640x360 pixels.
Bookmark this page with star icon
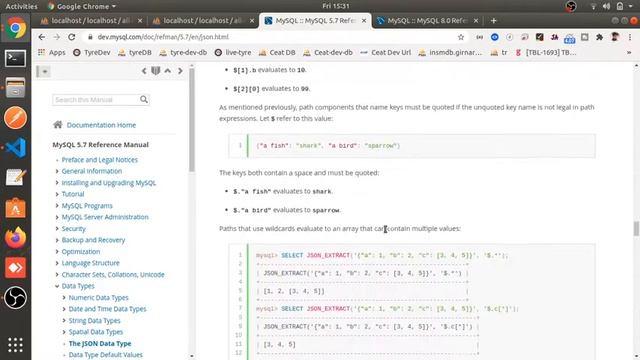(x=461, y=37)
